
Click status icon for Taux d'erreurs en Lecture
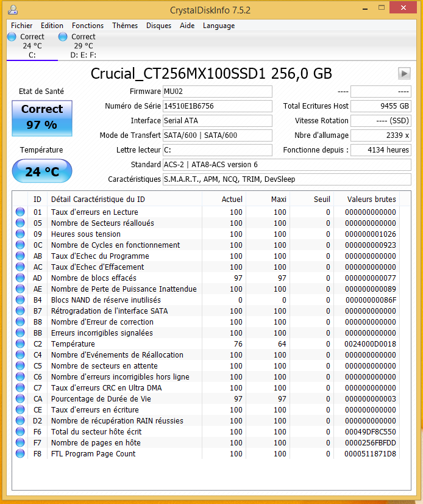[x=20, y=212]
